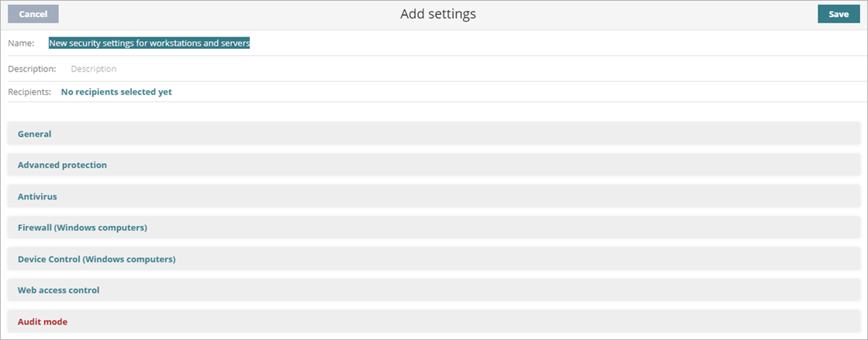The image size is (868, 340).
Task: Click the 'Add settings' page title
Action: click(437, 14)
